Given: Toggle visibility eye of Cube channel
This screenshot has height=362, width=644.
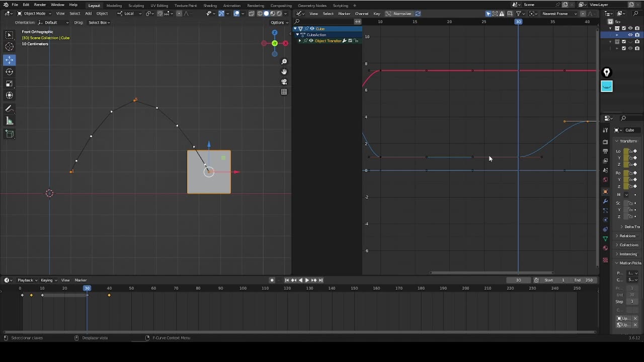Looking at the screenshot, I should pyautogui.click(x=312, y=29).
